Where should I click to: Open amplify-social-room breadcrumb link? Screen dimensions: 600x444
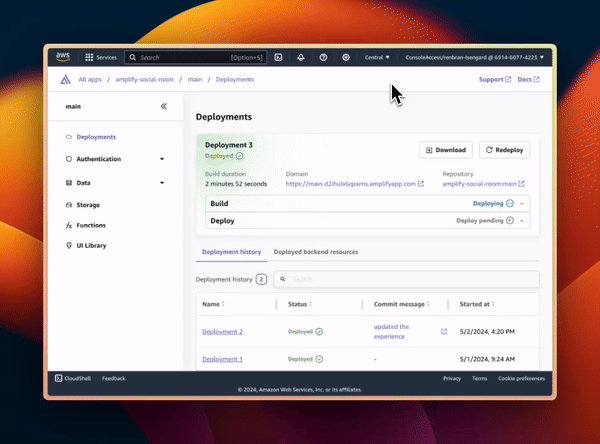144,80
